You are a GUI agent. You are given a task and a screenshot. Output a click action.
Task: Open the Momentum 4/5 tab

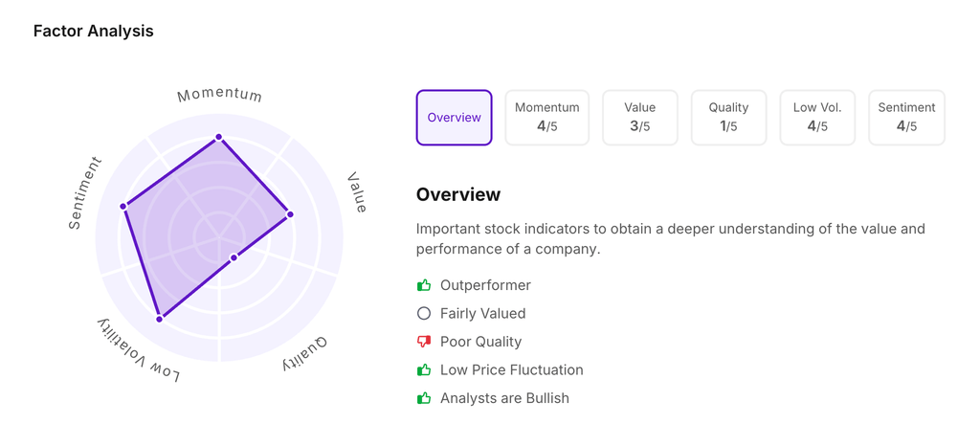[x=546, y=118]
